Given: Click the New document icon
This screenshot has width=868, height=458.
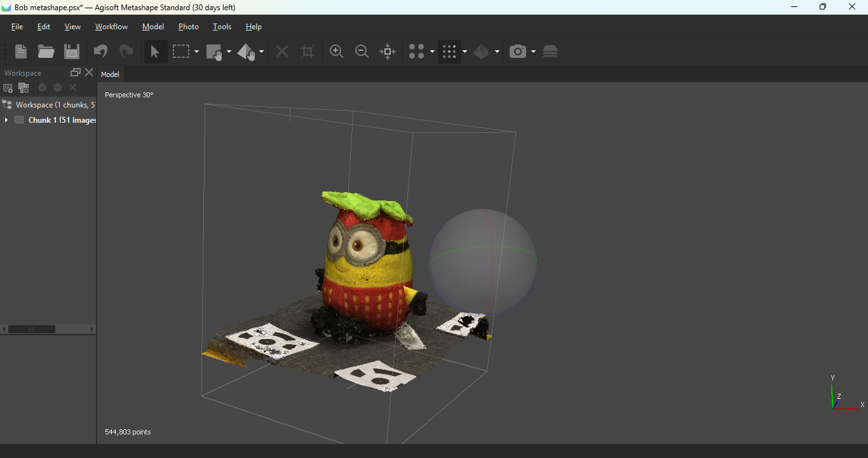Looking at the screenshot, I should tap(21, 52).
